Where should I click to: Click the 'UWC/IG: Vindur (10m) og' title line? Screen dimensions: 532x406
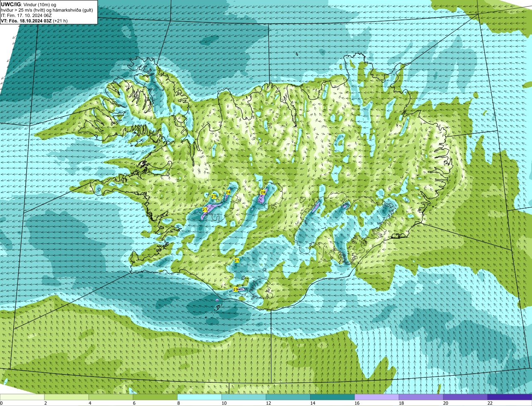click(x=29, y=5)
